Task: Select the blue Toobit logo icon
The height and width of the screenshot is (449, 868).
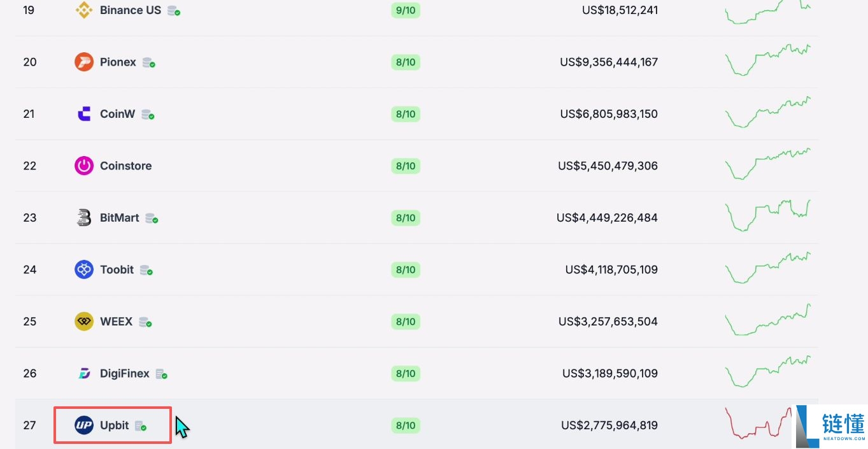Action: [x=84, y=270]
